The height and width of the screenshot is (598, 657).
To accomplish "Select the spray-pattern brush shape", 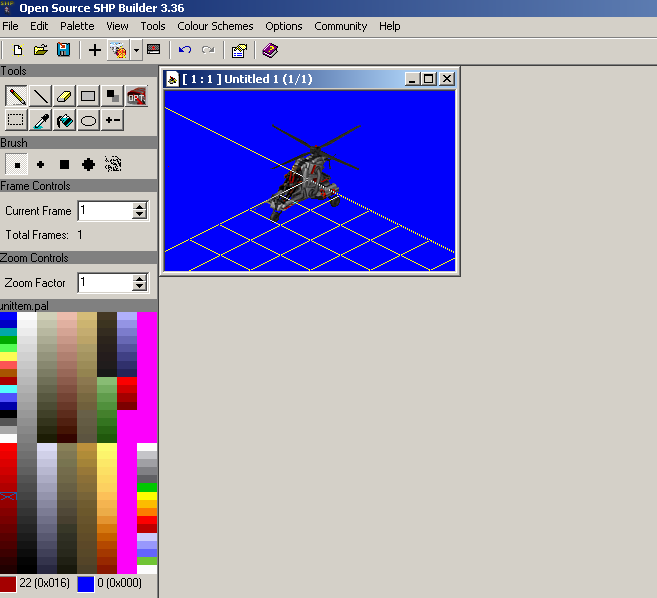I will coord(113,164).
